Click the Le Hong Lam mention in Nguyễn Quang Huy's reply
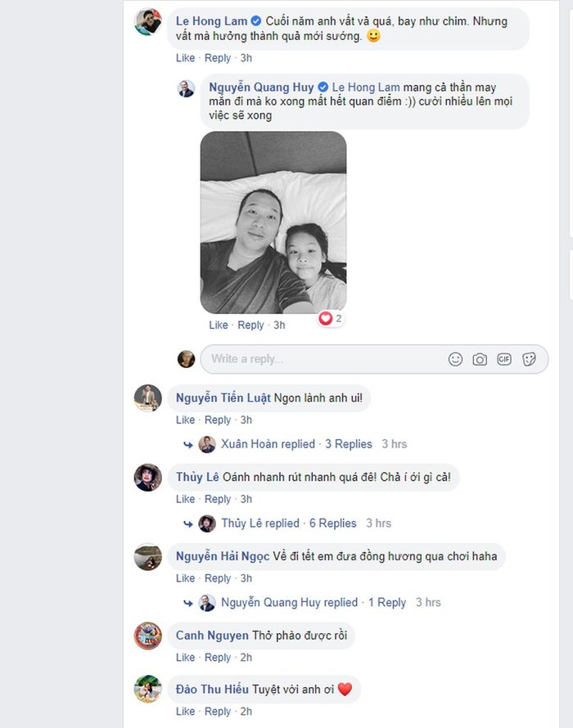This screenshot has height=728, width=573. (x=366, y=88)
